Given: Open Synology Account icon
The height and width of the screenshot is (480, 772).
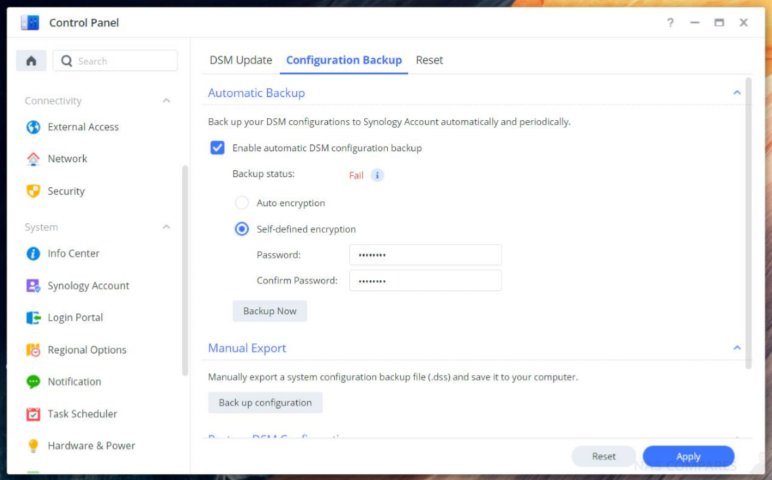Looking at the screenshot, I should pyautogui.click(x=33, y=286).
